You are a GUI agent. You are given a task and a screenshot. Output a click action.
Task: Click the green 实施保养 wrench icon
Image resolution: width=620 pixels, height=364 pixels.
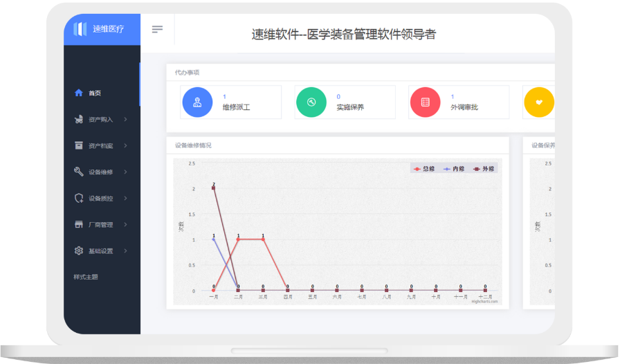311,102
